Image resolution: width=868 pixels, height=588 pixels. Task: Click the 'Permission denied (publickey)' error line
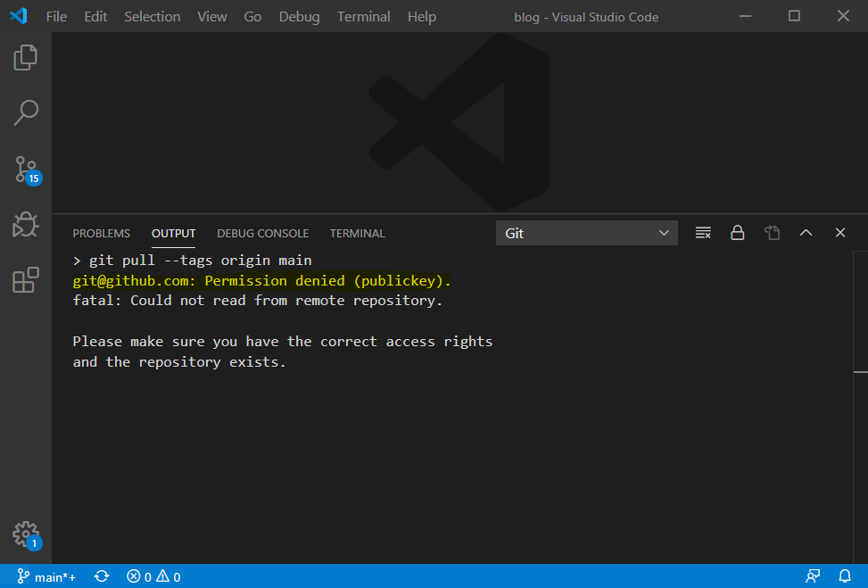[x=262, y=281]
